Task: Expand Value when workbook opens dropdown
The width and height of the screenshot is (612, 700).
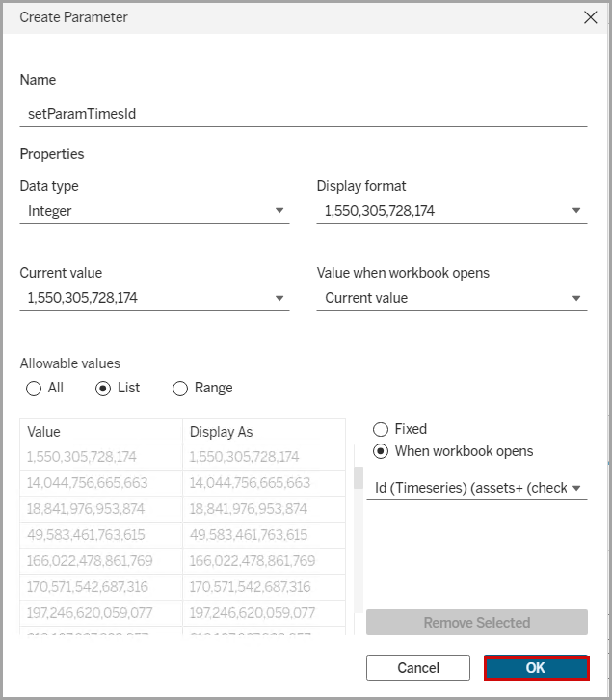Action: [x=451, y=298]
